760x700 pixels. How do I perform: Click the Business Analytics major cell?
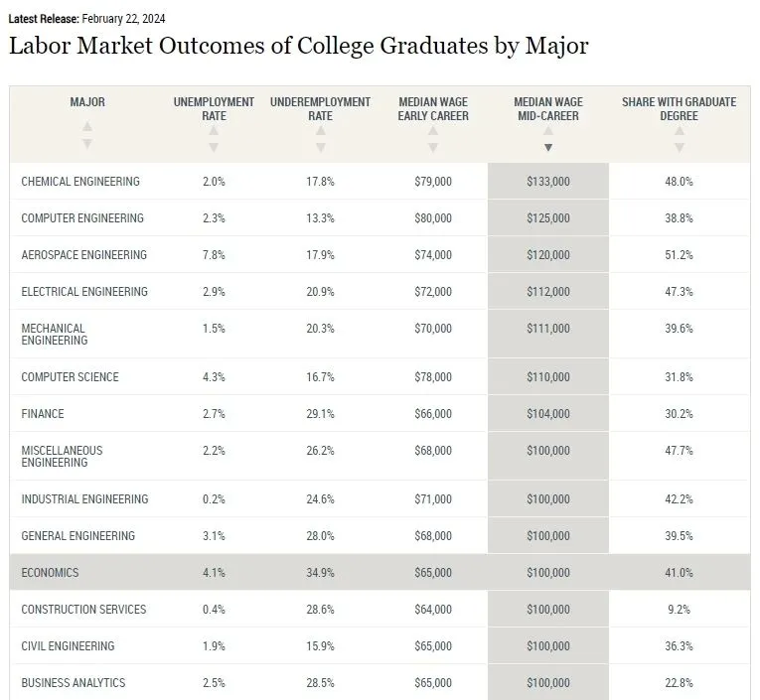(x=74, y=683)
